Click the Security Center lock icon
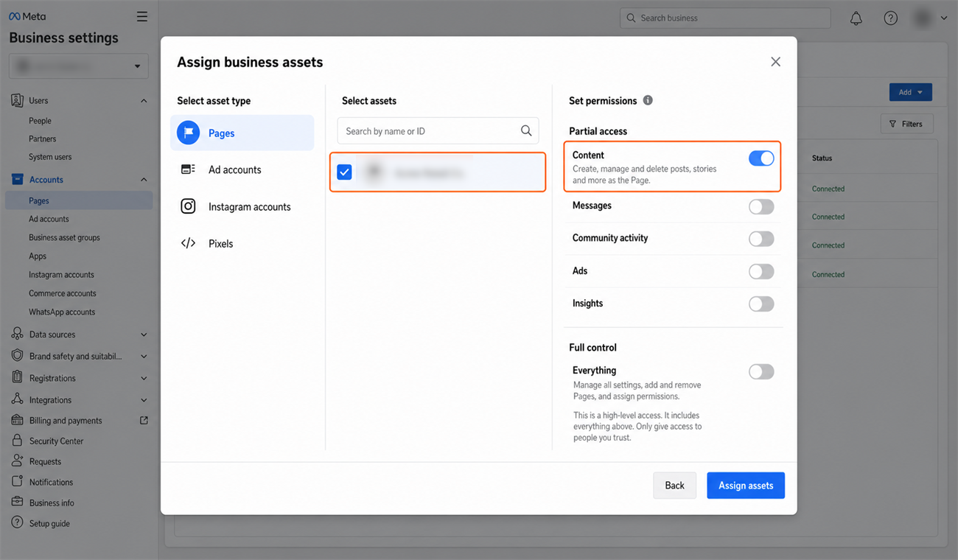This screenshot has height=560, width=958. (17, 441)
